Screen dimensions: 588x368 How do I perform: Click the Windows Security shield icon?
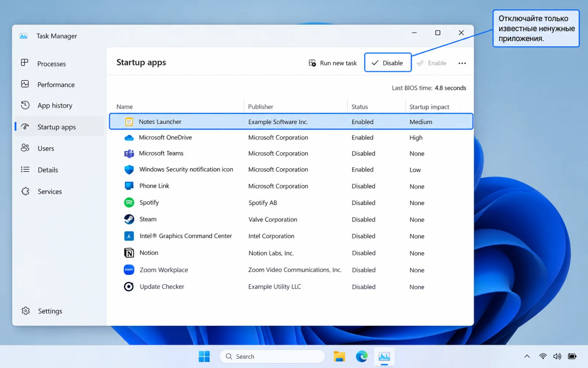pyautogui.click(x=129, y=169)
